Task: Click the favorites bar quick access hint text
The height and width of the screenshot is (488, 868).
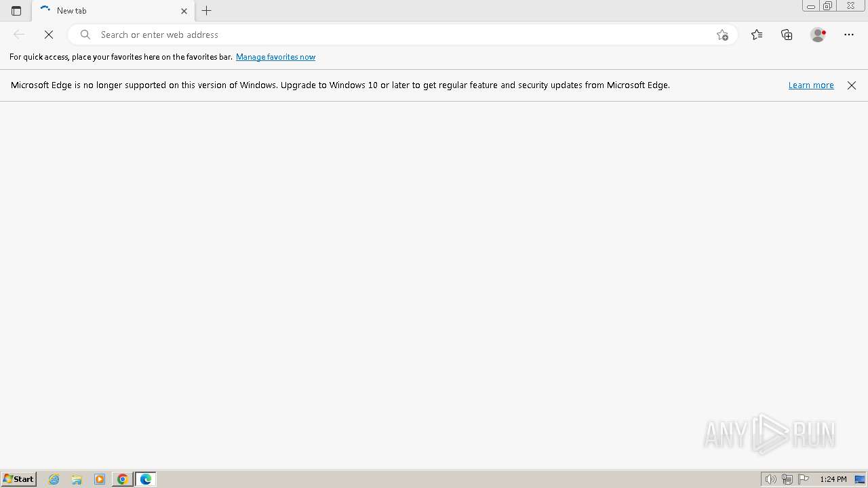Action: [x=121, y=57]
